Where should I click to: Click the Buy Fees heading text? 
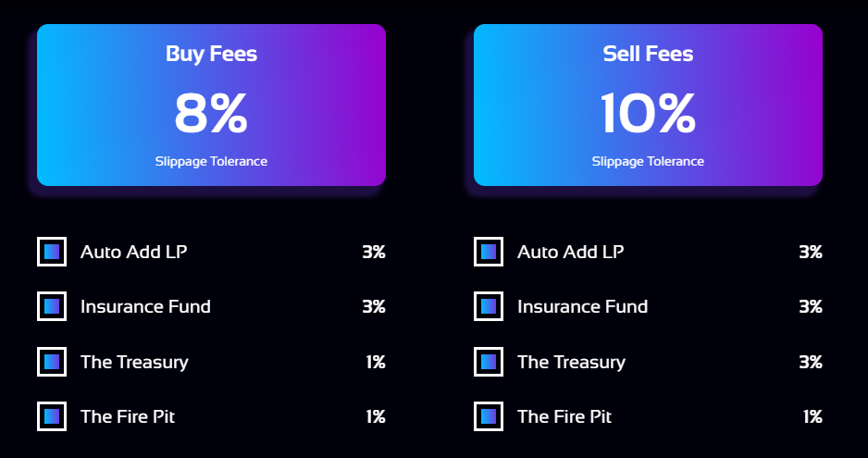pos(212,55)
